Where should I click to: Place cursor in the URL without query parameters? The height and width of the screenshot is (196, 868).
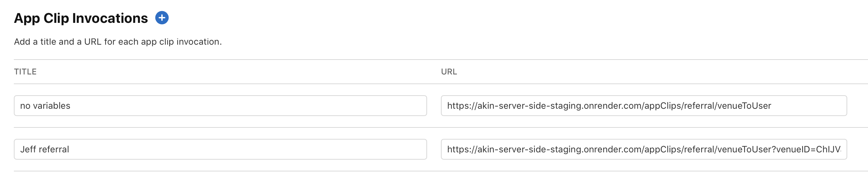point(644,106)
